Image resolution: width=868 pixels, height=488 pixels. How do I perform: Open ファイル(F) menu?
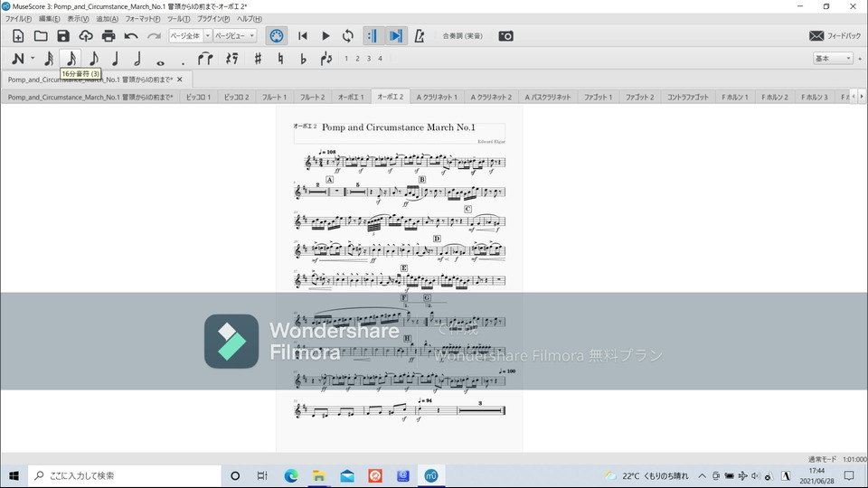point(18,19)
